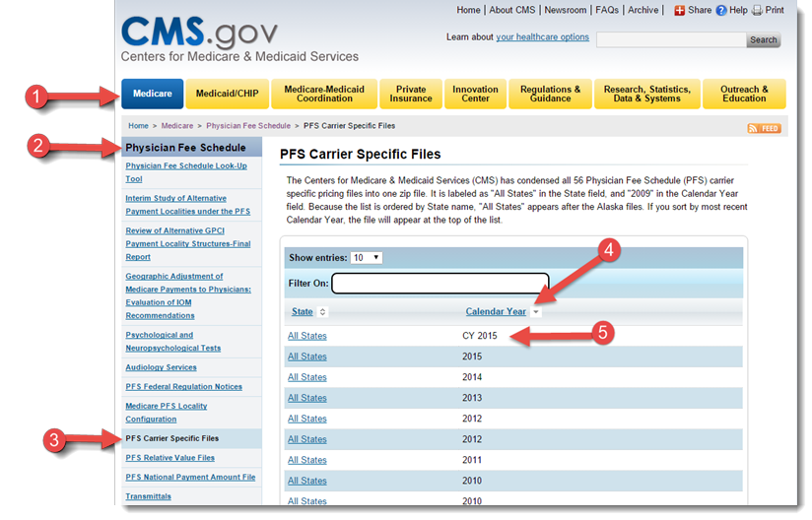Screen dimensions: 812x520
Task: Open the Outreach & Education tab
Action: [x=744, y=94]
